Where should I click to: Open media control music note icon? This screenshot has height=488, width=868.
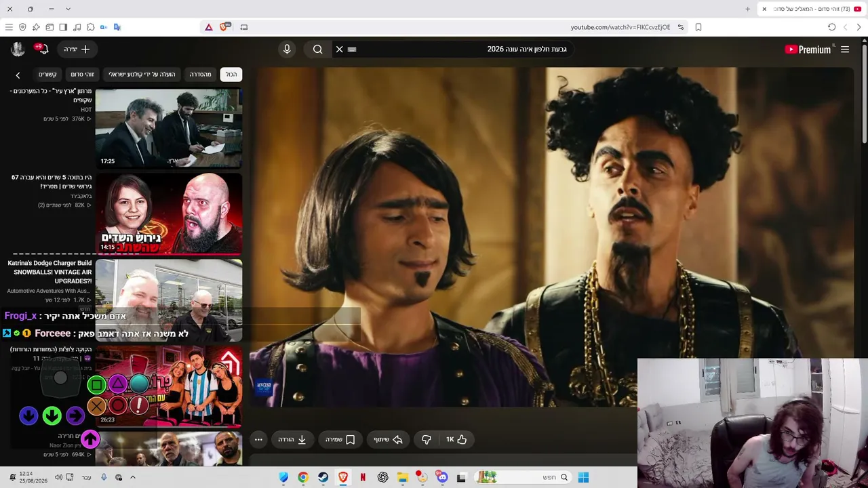77,27
